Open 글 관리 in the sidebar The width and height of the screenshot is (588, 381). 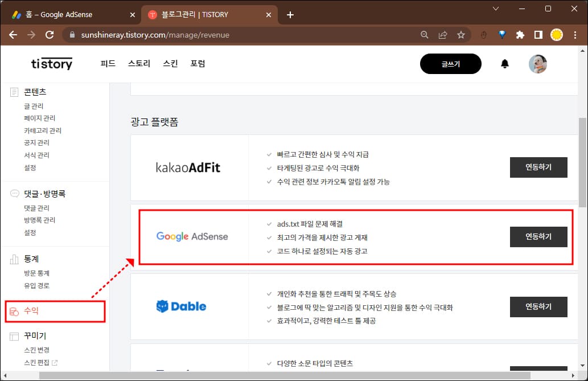click(x=34, y=106)
